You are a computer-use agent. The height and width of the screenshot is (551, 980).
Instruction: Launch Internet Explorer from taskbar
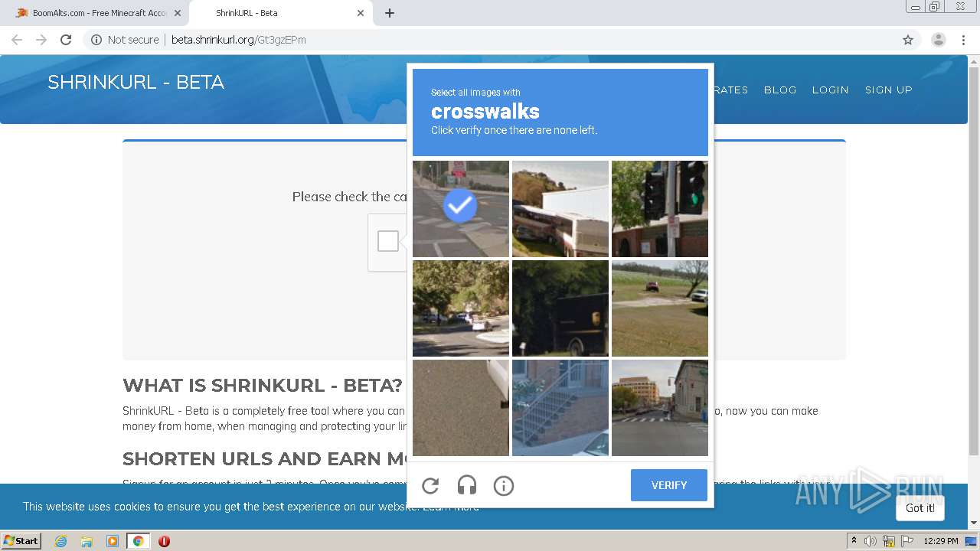tap(60, 541)
